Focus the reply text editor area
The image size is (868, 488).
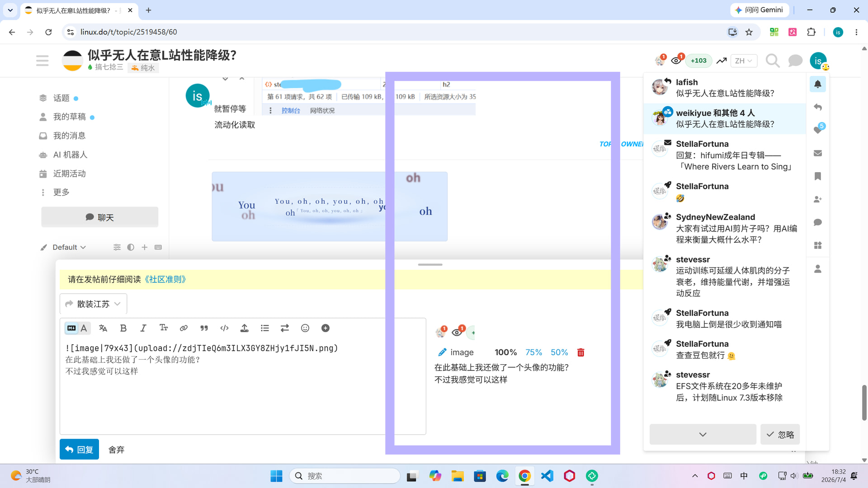coord(243,386)
